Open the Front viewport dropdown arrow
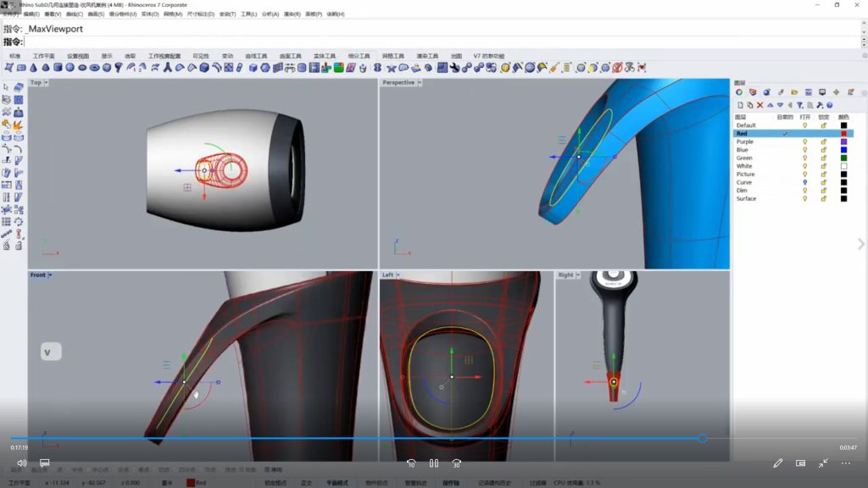This screenshot has width=868, height=488. [51, 275]
